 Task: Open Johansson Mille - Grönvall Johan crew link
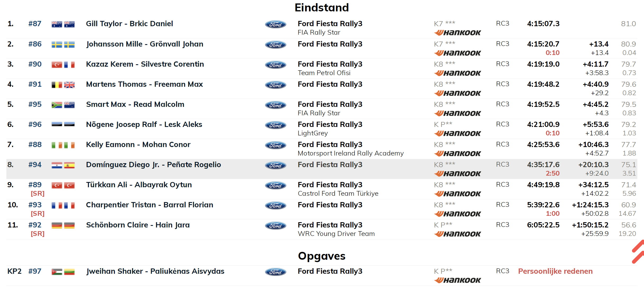[x=145, y=44]
